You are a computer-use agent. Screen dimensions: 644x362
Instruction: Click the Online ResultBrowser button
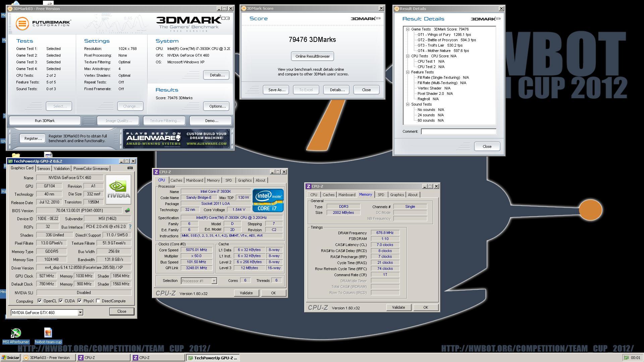312,56
